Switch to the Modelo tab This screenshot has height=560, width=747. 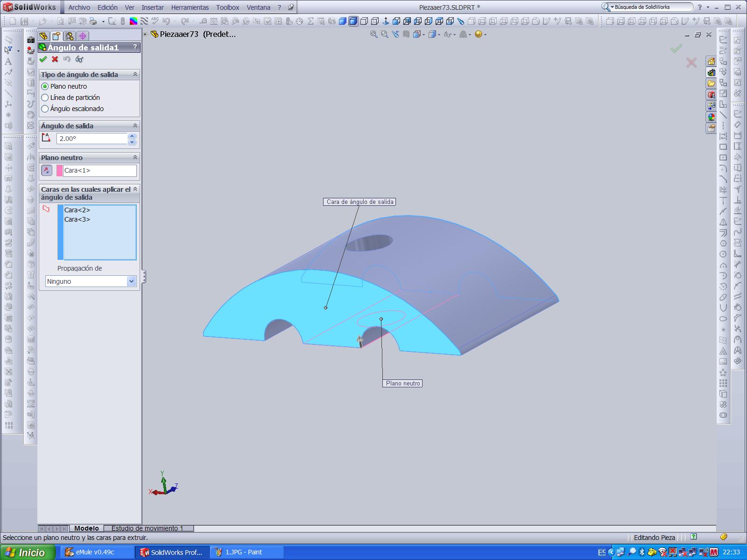(86, 528)
